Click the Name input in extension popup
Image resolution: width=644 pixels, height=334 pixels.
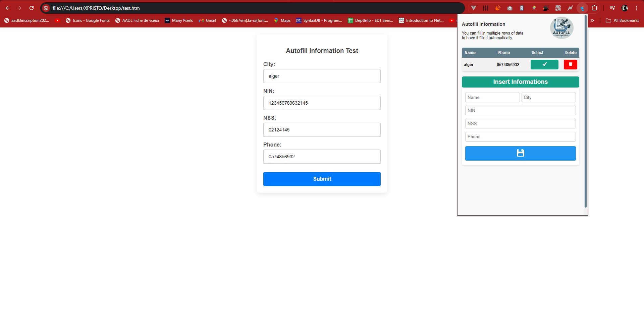point(492,98)
